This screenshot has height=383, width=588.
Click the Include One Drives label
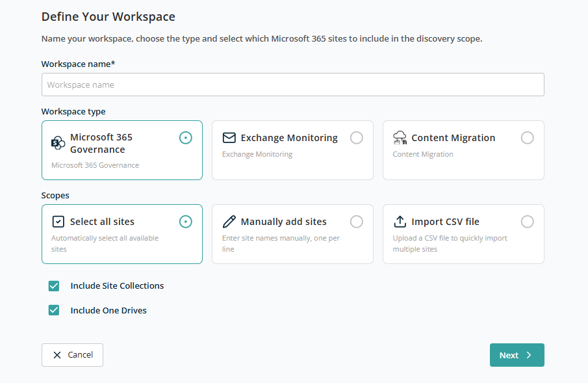(x=109, y=310)
